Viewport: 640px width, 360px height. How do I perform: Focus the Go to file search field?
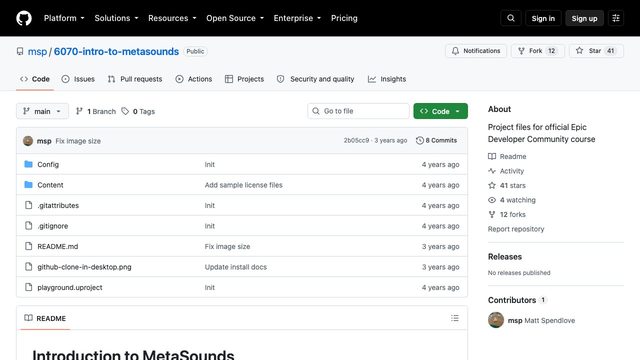coord(358,111)
